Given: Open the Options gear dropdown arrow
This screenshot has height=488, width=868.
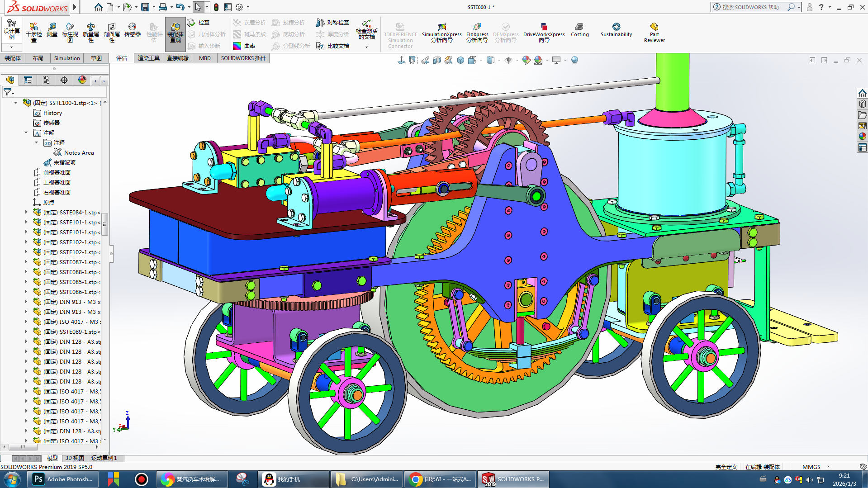Looking at the screenshot, I should 248,7.
